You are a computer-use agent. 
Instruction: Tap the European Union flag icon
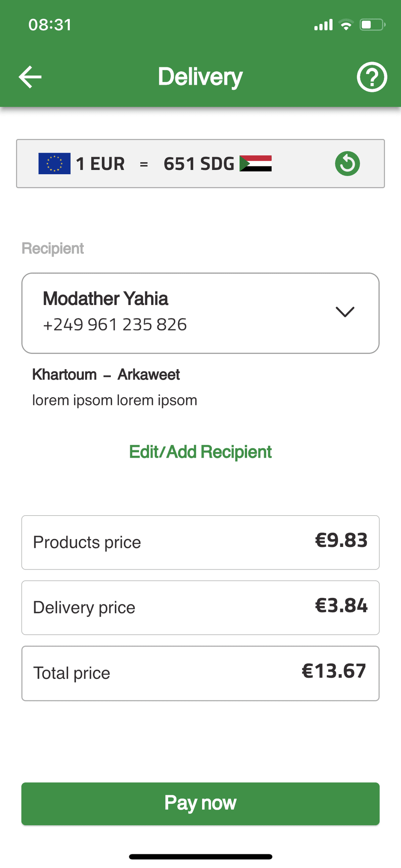click(x=54, y=164)
